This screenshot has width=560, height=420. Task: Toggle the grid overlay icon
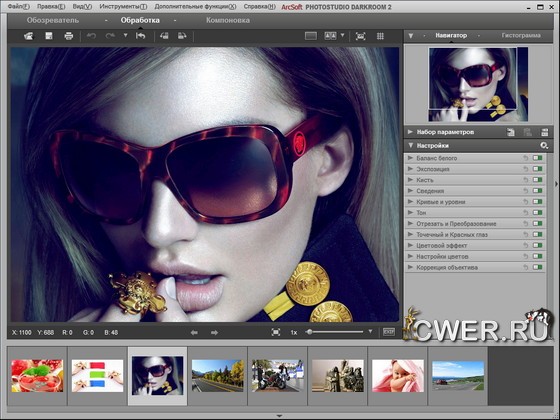pos(380,36)
